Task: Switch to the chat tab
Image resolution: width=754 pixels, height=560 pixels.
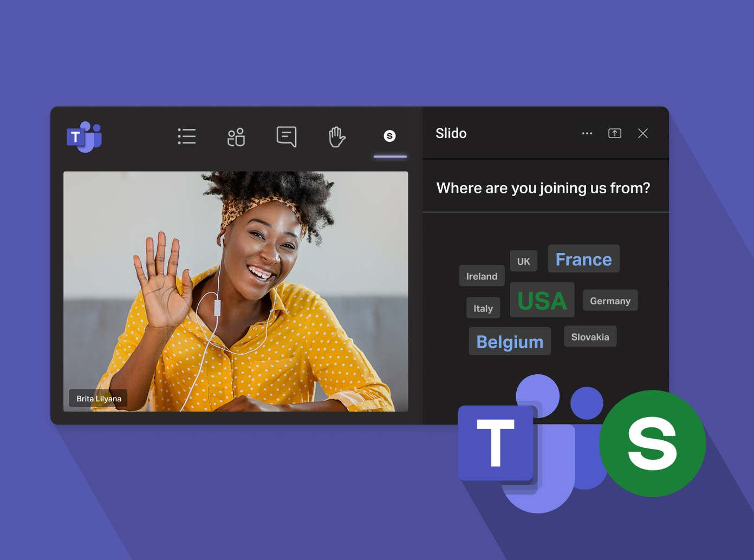Action: click(287, 137)
